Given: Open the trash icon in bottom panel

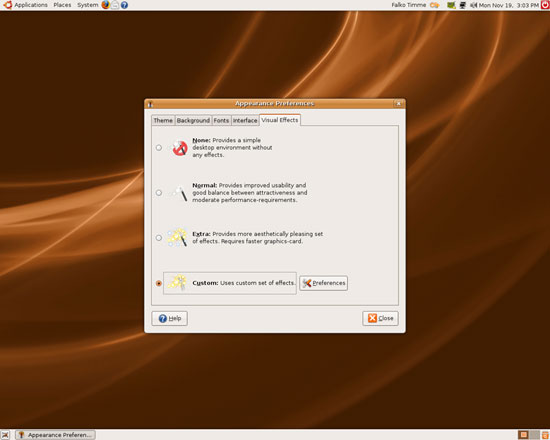Looking at the screenshot, I should 545,435.
